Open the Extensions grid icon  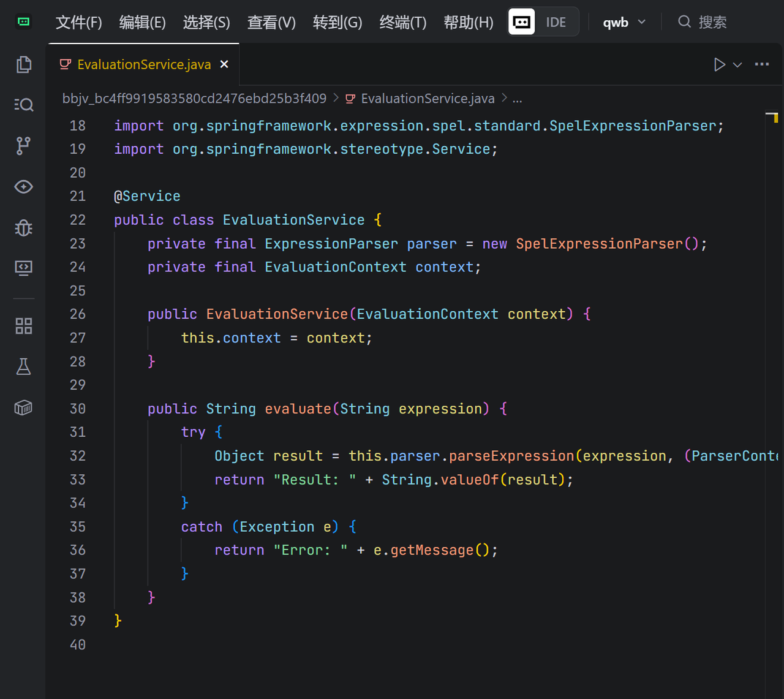[23, 326]
